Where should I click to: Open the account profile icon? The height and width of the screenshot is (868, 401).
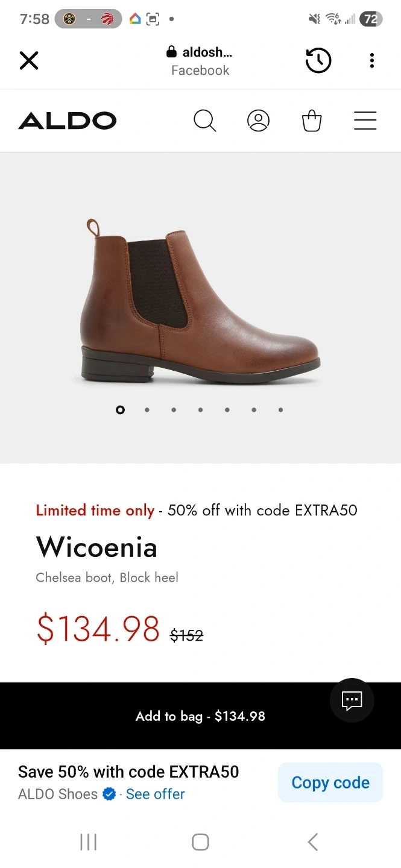pos(258,121)
